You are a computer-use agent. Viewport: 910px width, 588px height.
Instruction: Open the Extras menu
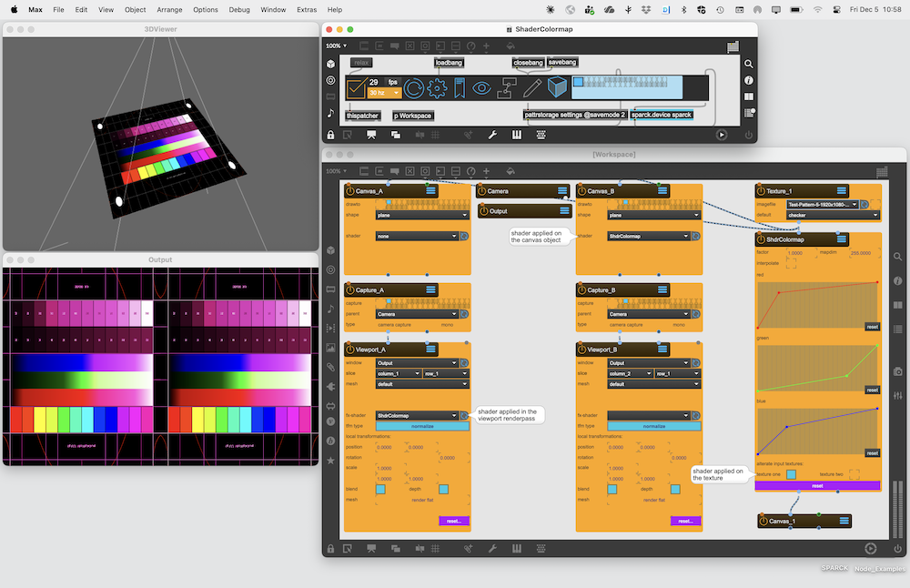click(307, 9)
